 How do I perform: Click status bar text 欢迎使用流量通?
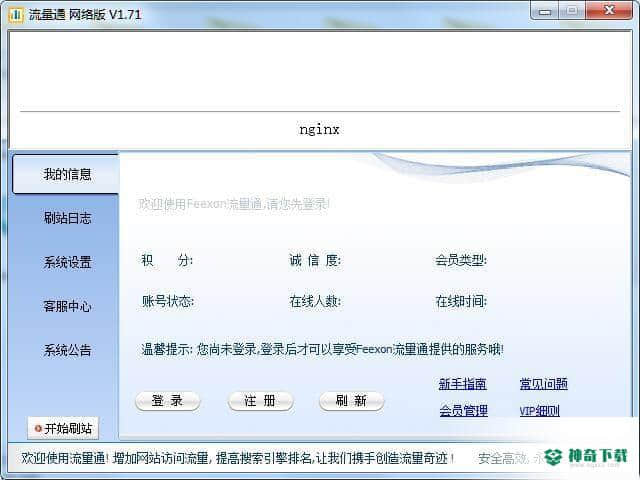237,458
